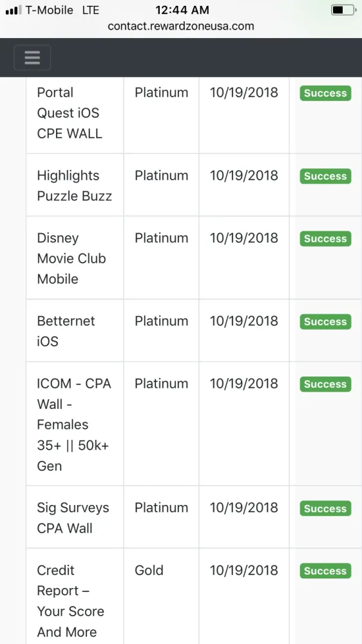
Task: Select the Disney Movie Club Mobile offer
Action: [71, 258]
